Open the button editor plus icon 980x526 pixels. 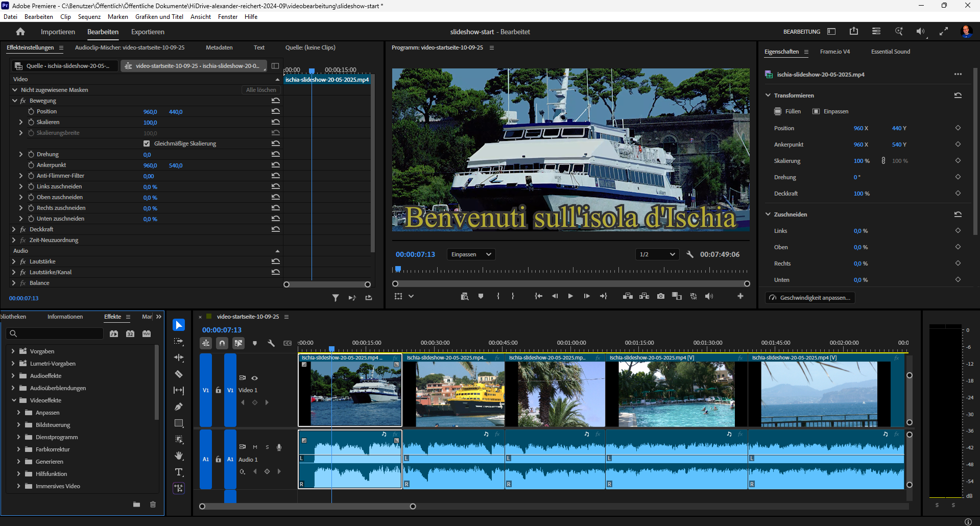(740, 296)
